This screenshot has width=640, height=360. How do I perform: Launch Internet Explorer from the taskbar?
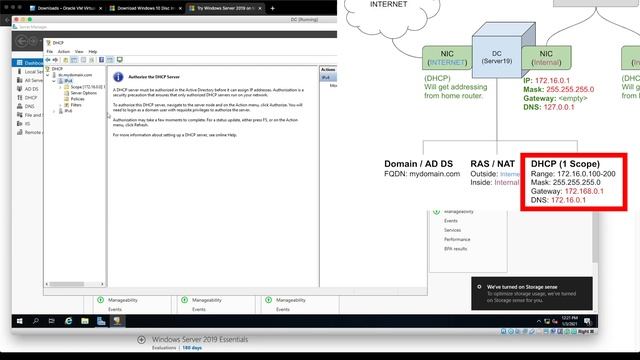coord(68,321)
